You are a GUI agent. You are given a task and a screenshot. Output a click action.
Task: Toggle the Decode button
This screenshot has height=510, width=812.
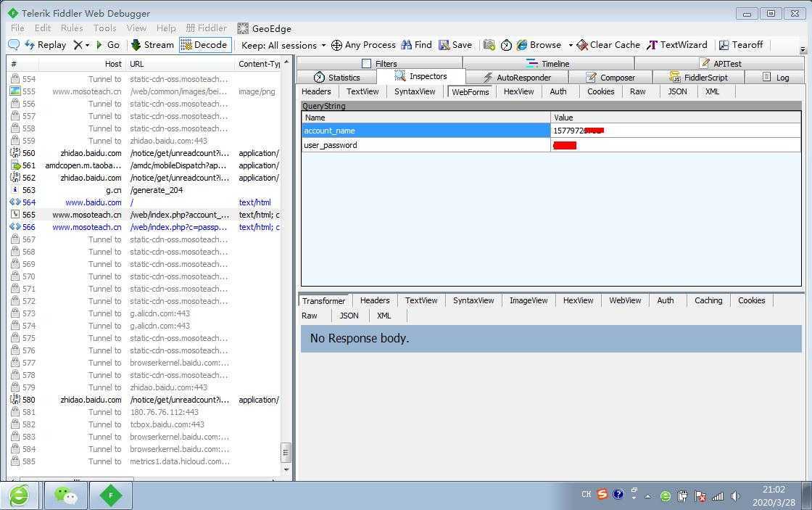click(x=205, y=45)
